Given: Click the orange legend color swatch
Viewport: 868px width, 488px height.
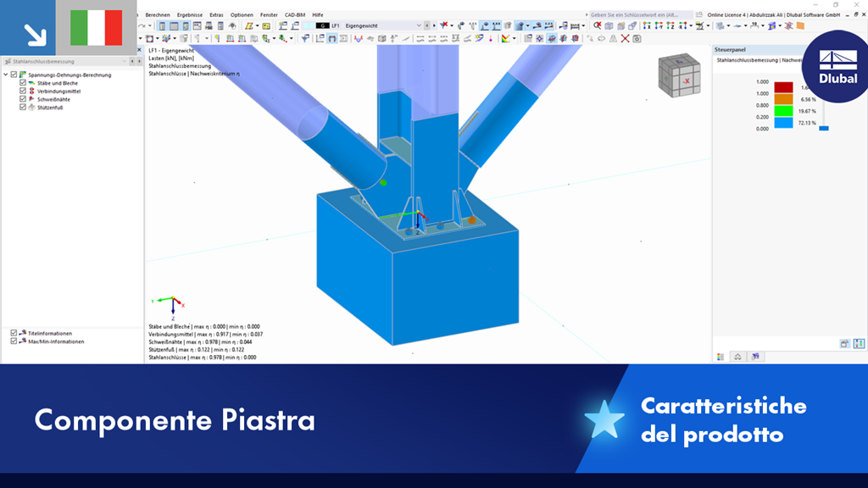Looking at the screenshot, I should tap(783, 99).
